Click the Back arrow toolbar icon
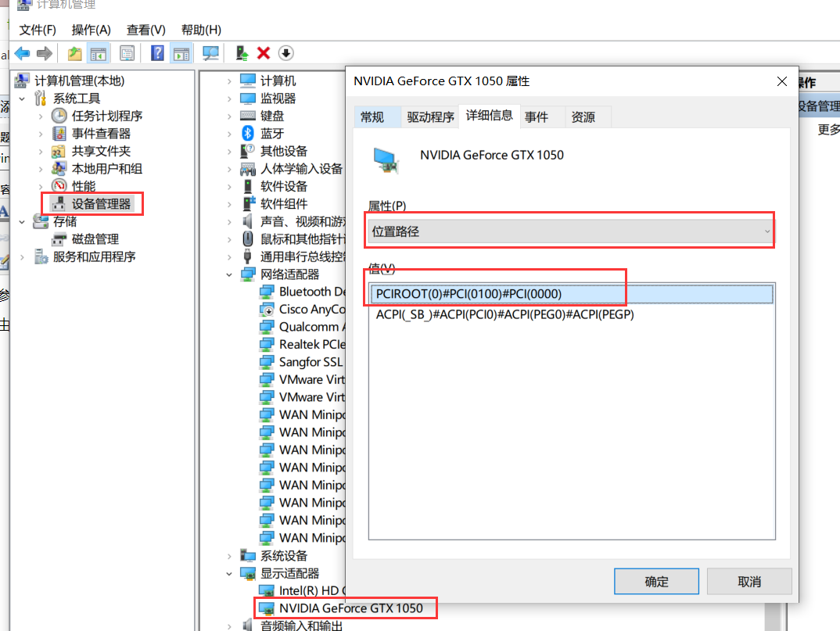Screen dimensions: 840x631 [x=23, y=53]
